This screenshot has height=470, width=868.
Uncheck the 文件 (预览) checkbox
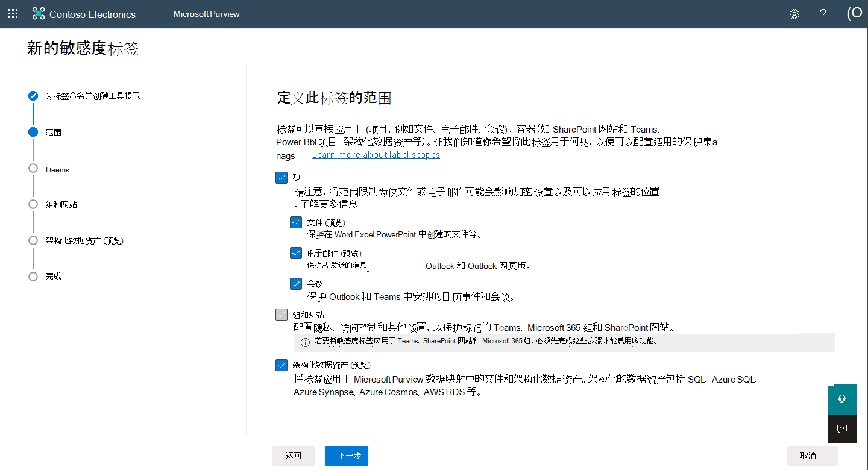(296, 222)
